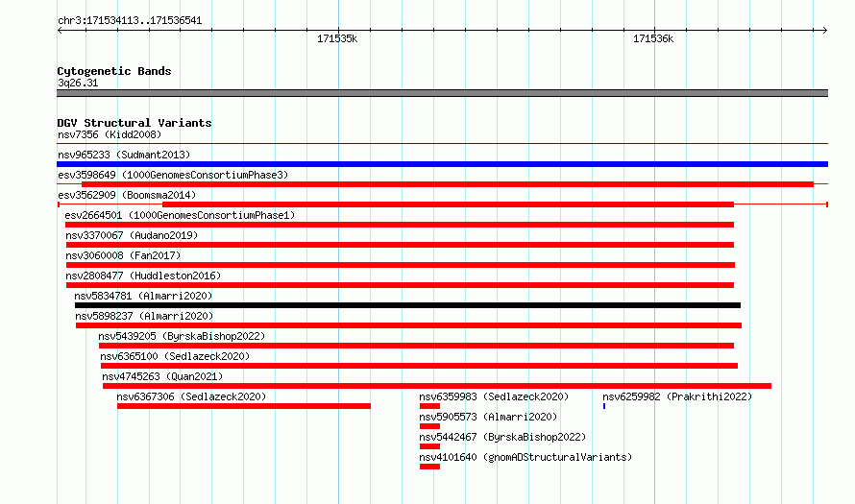The width and height of the screenshot is (855, 504).
Task: Select red bar under nsv5898237
Action: (408, 325)
